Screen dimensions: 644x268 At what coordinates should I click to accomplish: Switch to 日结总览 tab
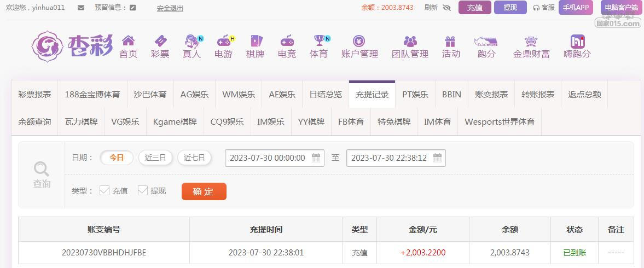(x=326, y=95)
